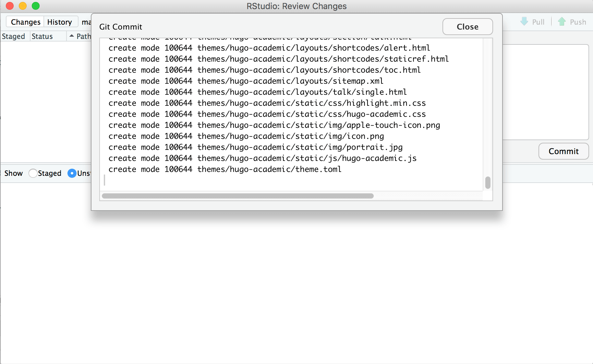Click the theme.toml line in output

click(x=225, y=169)
